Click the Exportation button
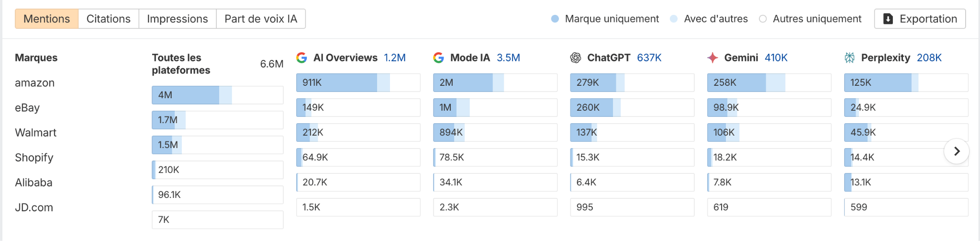The height and width of the screenshot is (241, 980). point(920,19)
